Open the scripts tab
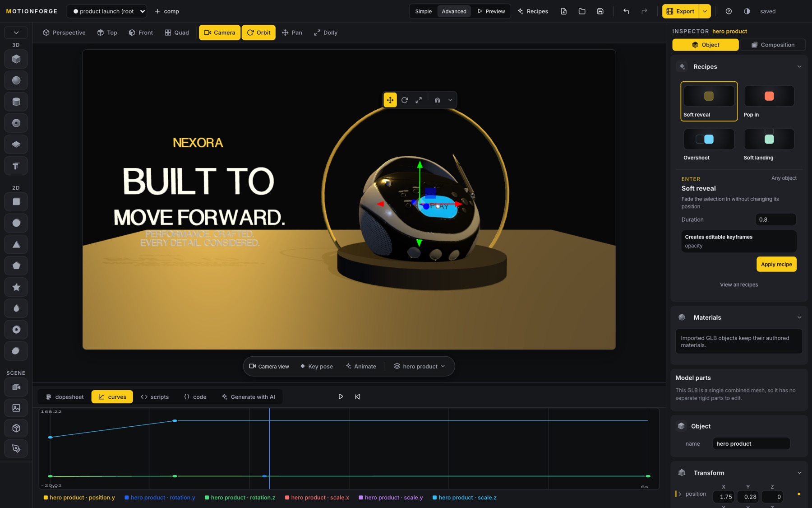 click(x=155, y=397)
